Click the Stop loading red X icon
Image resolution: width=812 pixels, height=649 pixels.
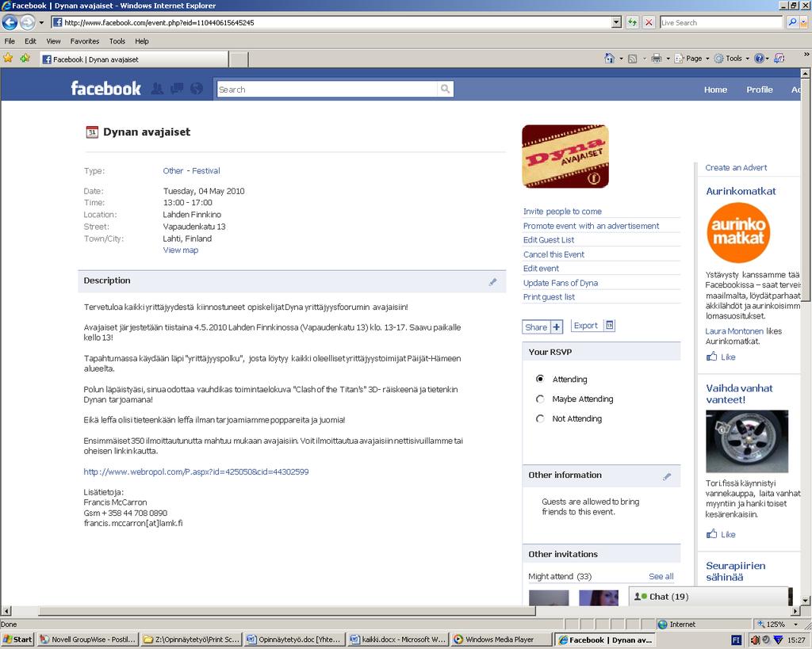pos(649,22)
